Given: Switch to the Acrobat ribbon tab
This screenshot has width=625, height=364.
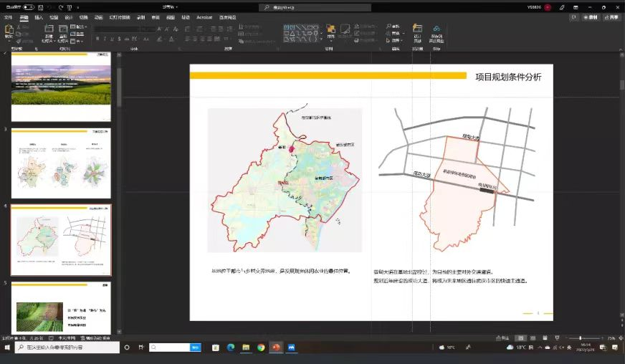Looking at the screenshot, I should (204, 17).
